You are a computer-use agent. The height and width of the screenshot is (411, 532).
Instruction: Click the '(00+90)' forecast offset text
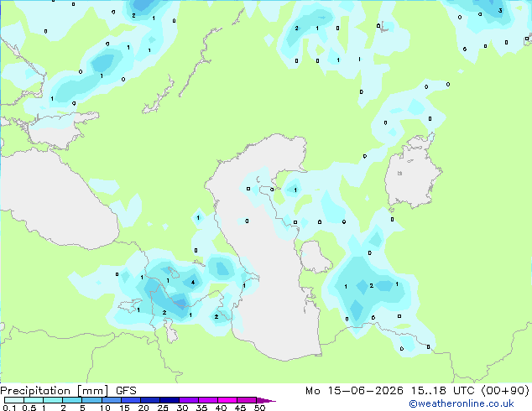(505, 391)
